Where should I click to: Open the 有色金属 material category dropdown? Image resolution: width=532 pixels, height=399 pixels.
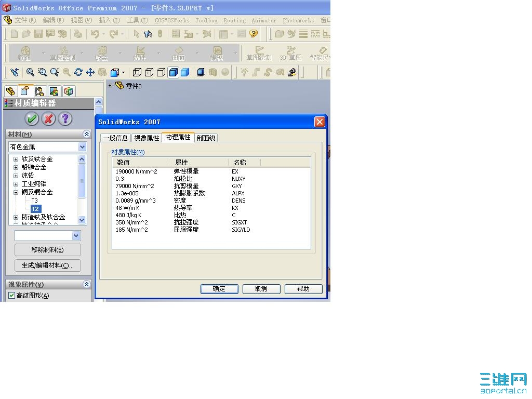tap(83, 147)
